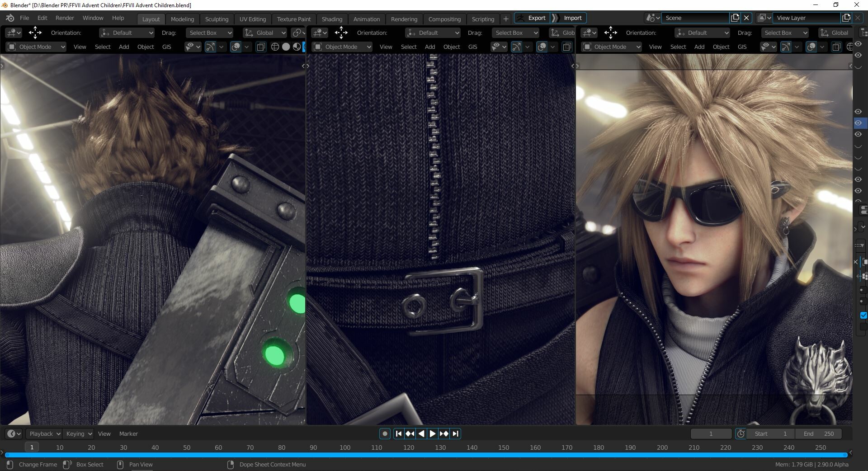Viewport: 868px width, 471px height.
Task: Open the Edit menu
Action: coord(42,18)
